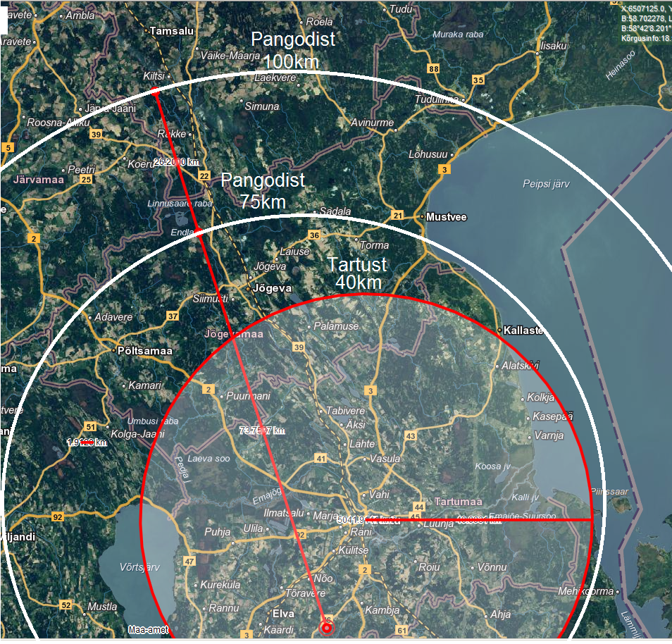Click the road 25 shield near Peetri

tap(86, 180)
